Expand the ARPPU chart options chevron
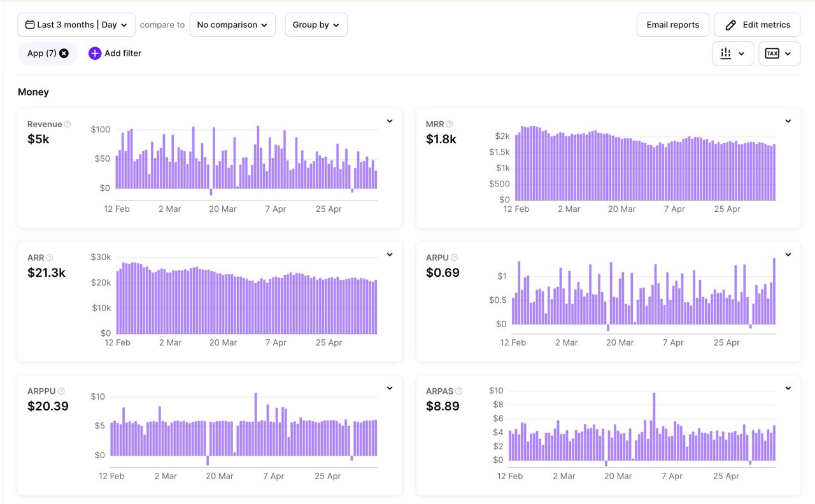The width and height of the screenshot is (815, 504). coord(390,388)
